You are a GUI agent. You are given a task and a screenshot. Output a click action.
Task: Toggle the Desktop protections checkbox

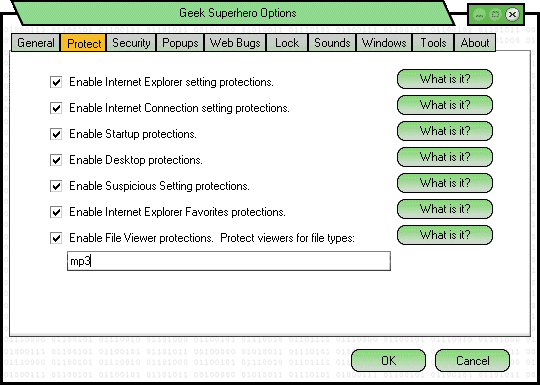tap(56, 160)
